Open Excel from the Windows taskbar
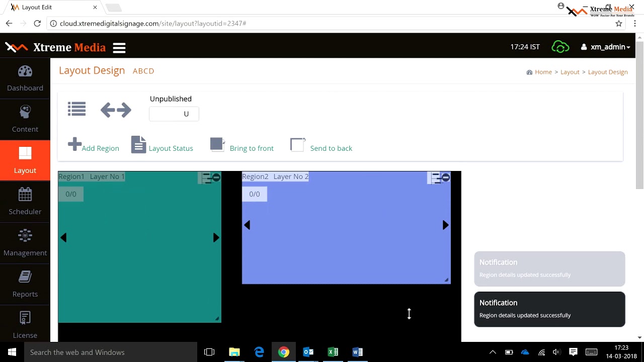Screen dimensions: 644x362 coord(333,352)
